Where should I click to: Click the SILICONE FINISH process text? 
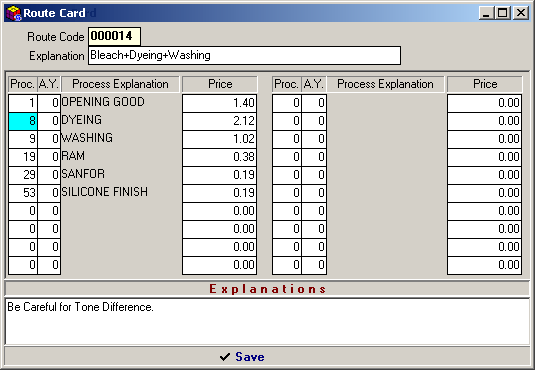coord(104,192)
